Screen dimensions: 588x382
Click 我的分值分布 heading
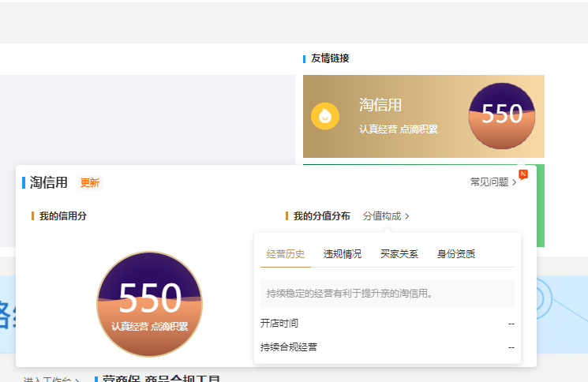pos(322,216)
